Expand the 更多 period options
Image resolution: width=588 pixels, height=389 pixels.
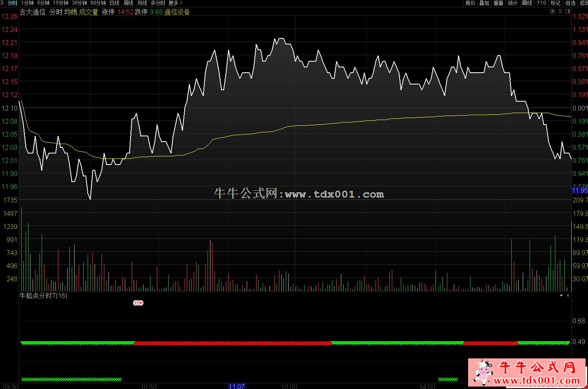pos(175,3)
